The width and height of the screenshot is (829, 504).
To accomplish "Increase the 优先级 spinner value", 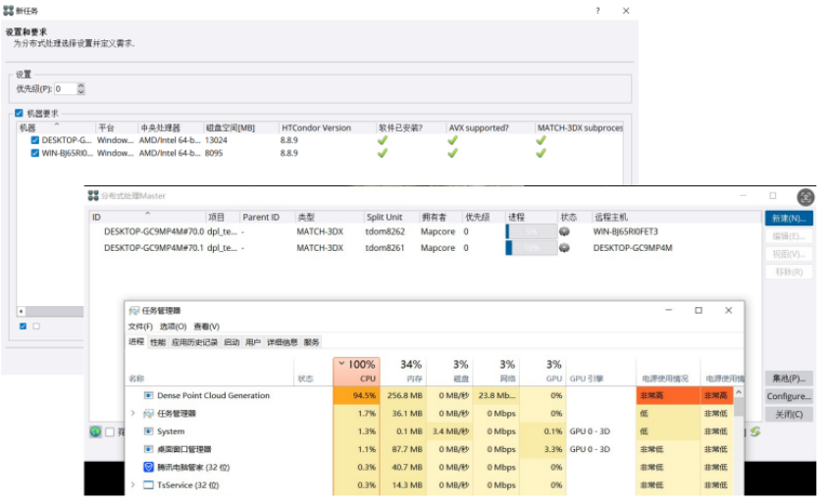I will tap(81, 85).
